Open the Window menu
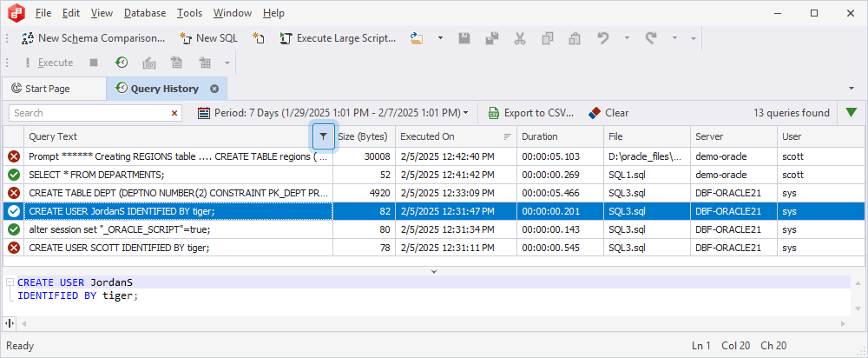The image size is (868, 358). (233, 13)
